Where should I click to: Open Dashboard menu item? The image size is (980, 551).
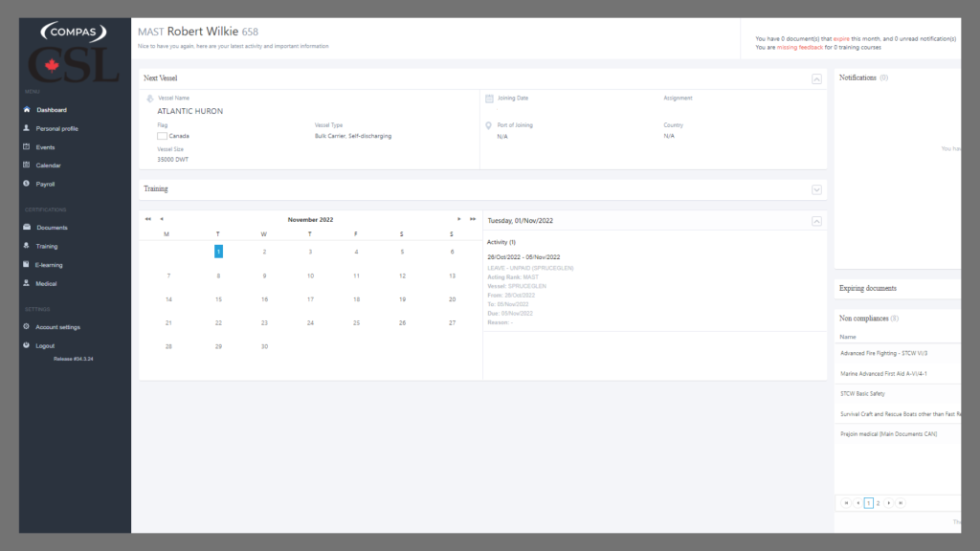click(x=52, y=110)
